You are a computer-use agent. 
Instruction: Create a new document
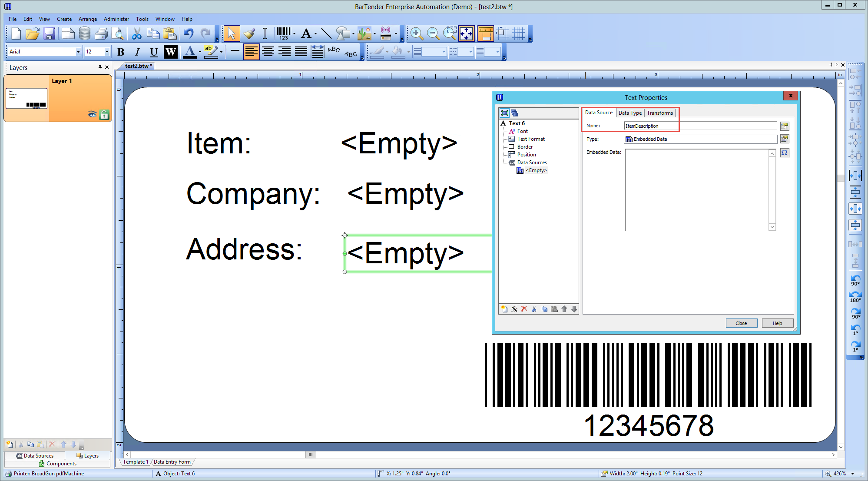pos(16,33)
